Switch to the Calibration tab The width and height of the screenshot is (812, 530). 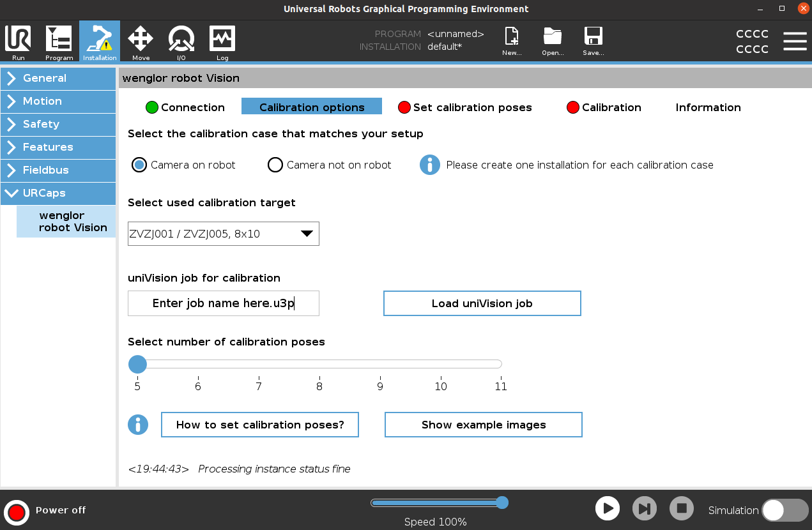604,107
